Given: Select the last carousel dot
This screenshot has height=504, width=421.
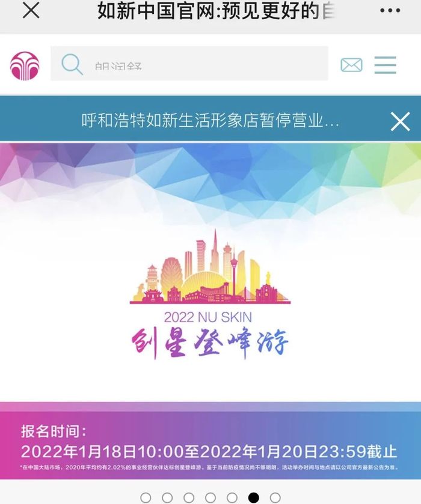Looking at the screenshot, I should tap(275, 497).
